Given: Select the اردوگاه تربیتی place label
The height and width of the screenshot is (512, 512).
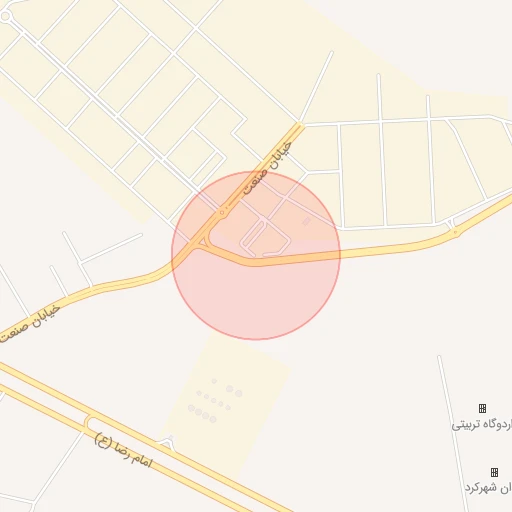Looking at the screenshot, I should coord(482,424).
